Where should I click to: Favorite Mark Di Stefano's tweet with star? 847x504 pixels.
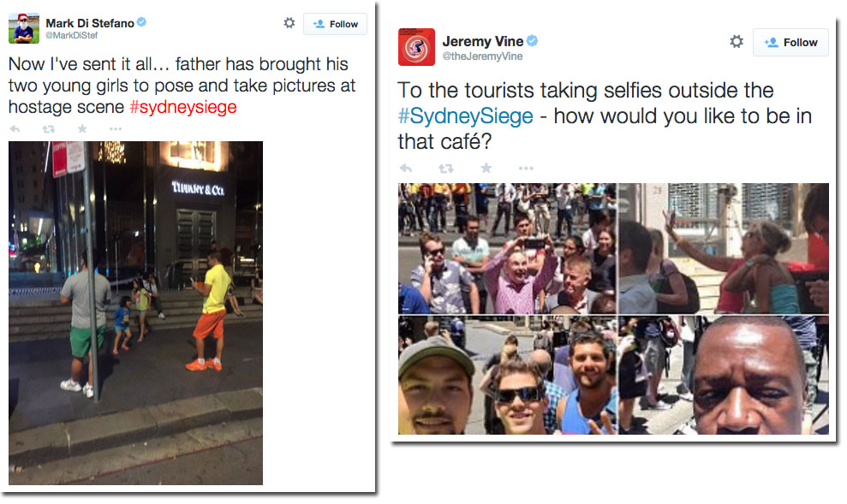click(x=82, y=128)
